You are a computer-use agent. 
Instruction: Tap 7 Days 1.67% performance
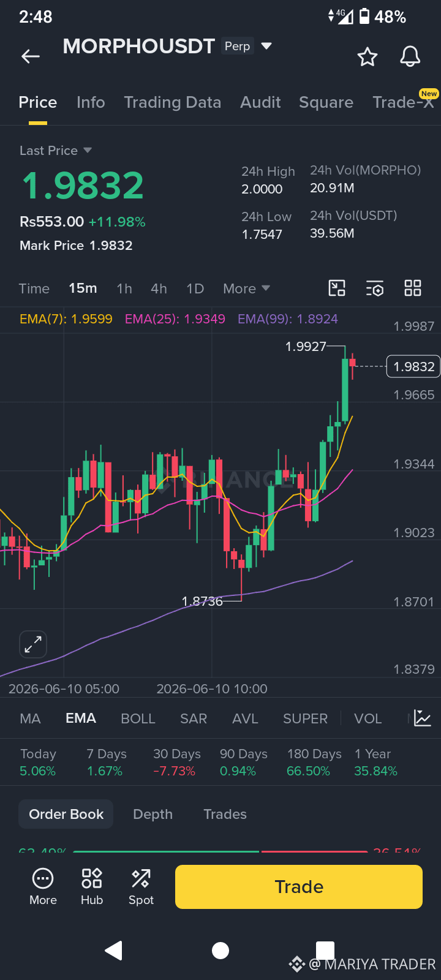point(107,762)
